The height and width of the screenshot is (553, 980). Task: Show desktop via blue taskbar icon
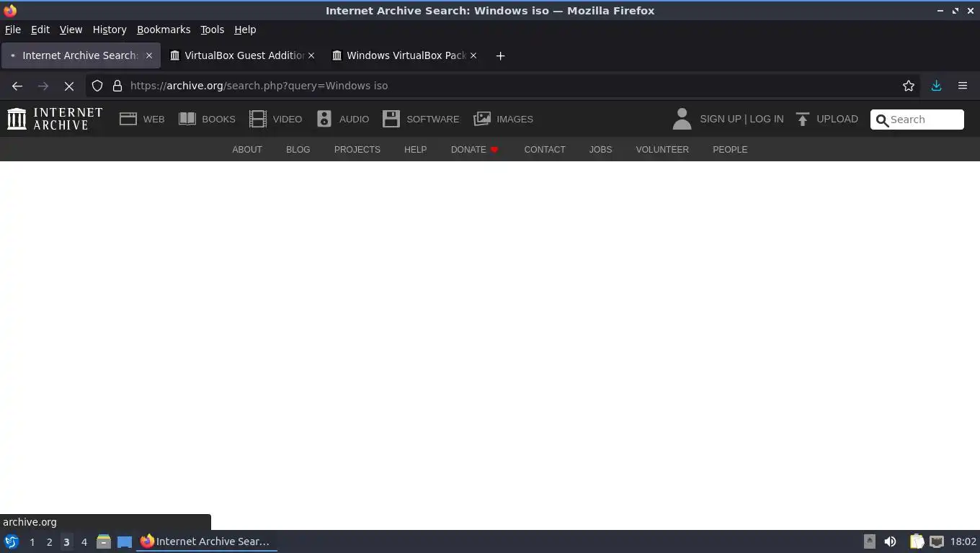click(x=125, y=541)
